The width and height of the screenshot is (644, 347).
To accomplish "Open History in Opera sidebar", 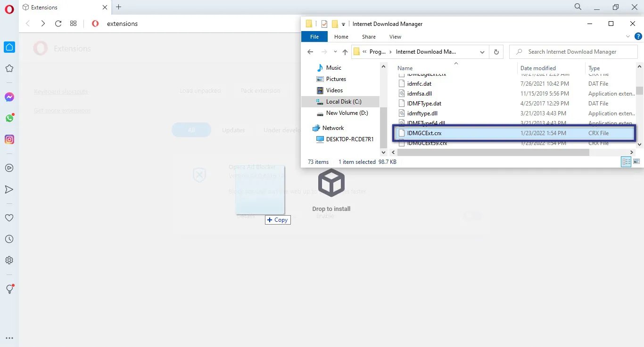I will coord(9,239).
